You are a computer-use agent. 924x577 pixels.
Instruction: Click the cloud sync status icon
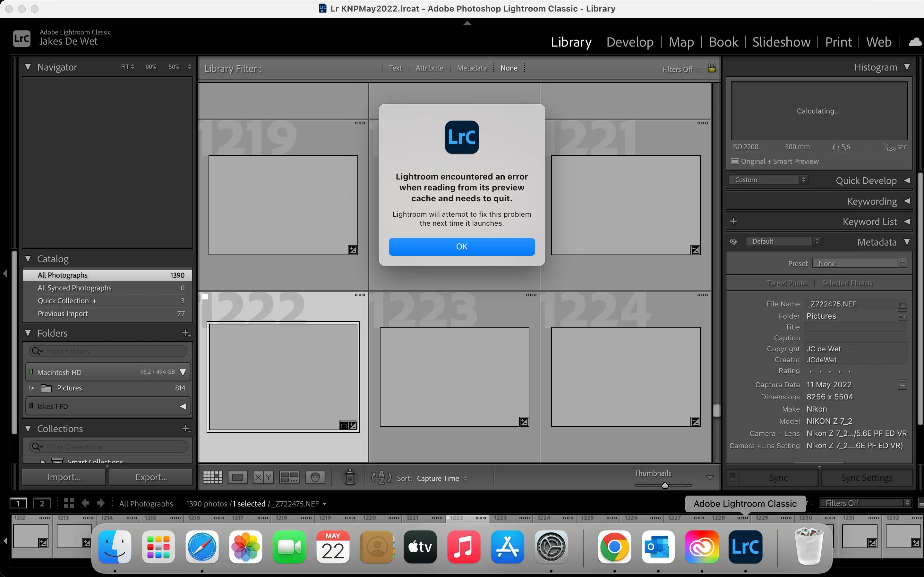[915, 42]
